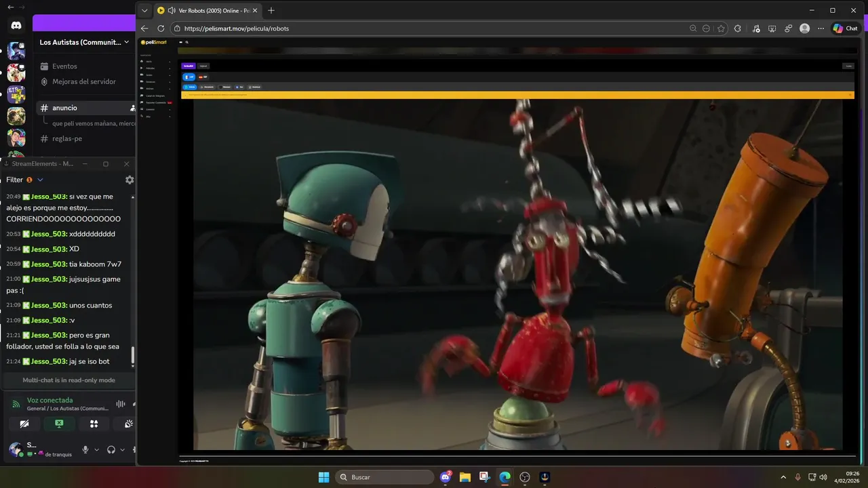Toggle camera off in Discord voice panel

coord(24,424)
